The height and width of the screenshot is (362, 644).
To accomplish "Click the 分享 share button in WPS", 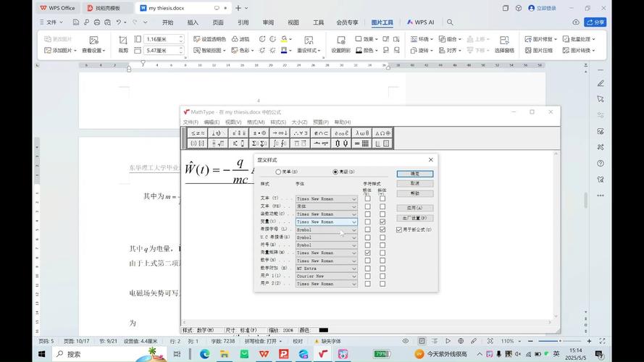I will pyautogui.click(x=595, y=22).
